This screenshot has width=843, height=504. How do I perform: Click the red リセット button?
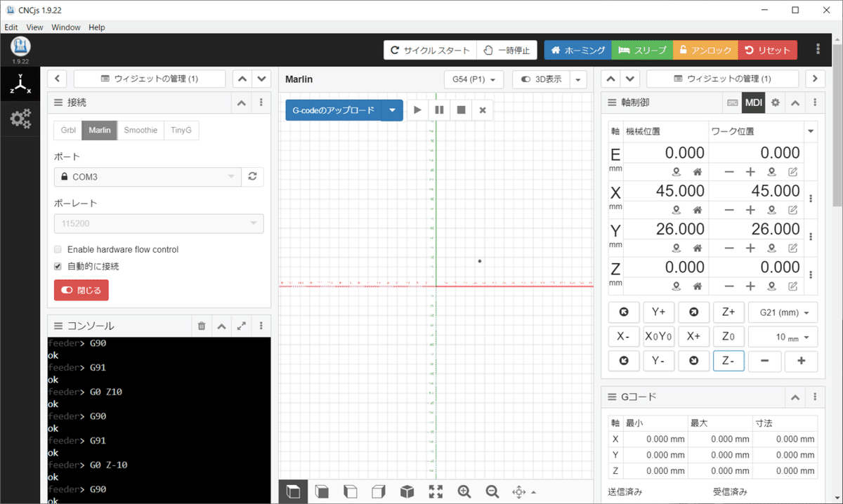768,50
